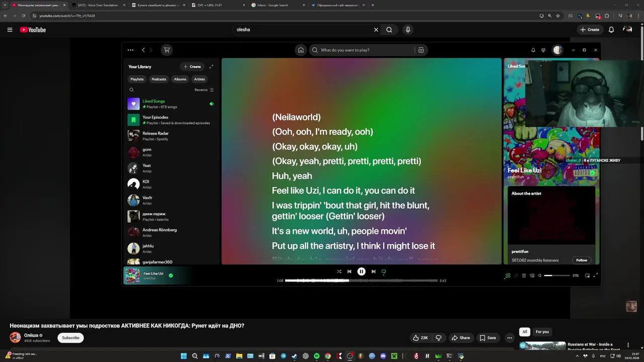Click the YouTube search magnifier button

tap(389, 30)
